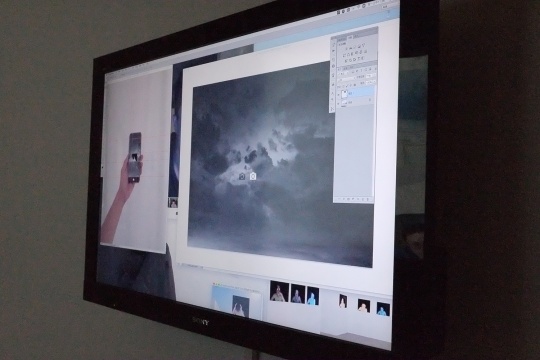Click the first icon in the Adjustments panel's bottom row
Image resolution: width=540 pixels, height=360 pixels.
(x=345, y=61)
